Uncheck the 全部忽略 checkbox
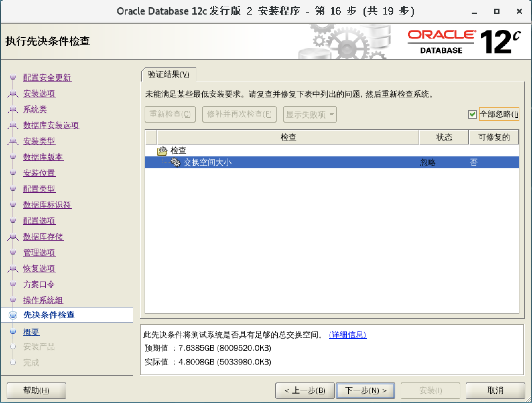This screenshot has height=403, width=532. click(x=472, y=114)
